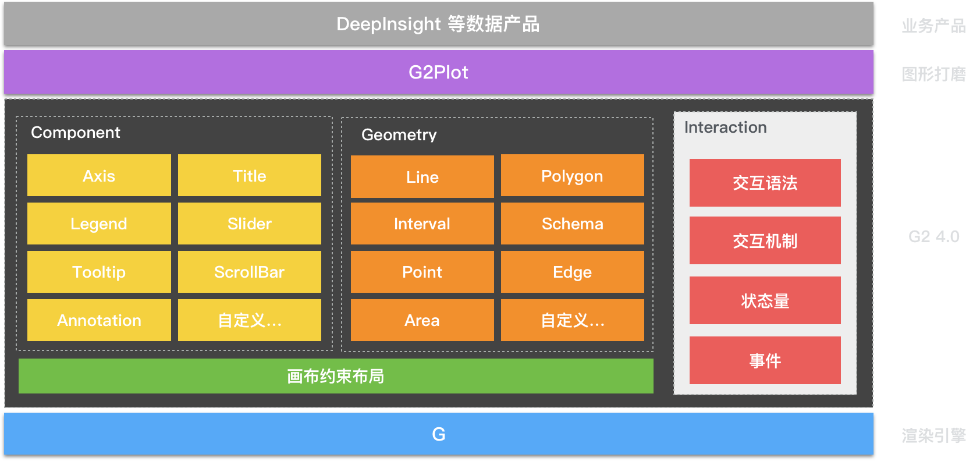The width and height of the screenshot is (980, 461).
Task: Click the Tooltip component block
Action: [x=99, y=272]
